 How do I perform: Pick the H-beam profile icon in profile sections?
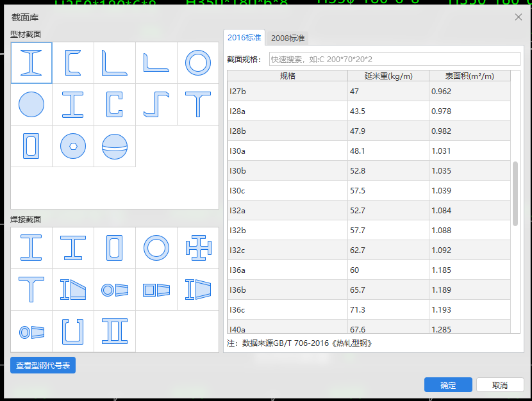pyautogui.click(x=73, y=104)
